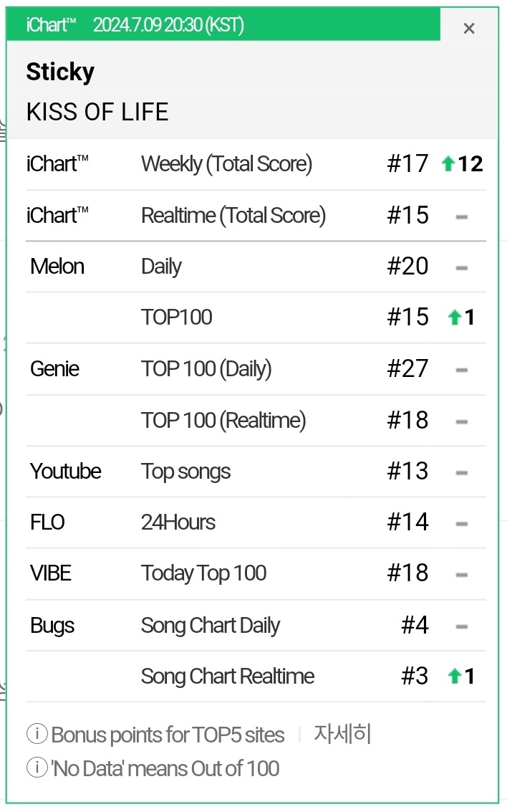Click the VIBE Today Top 100 entry
The image size is (507, 812).
click(204, 573)
